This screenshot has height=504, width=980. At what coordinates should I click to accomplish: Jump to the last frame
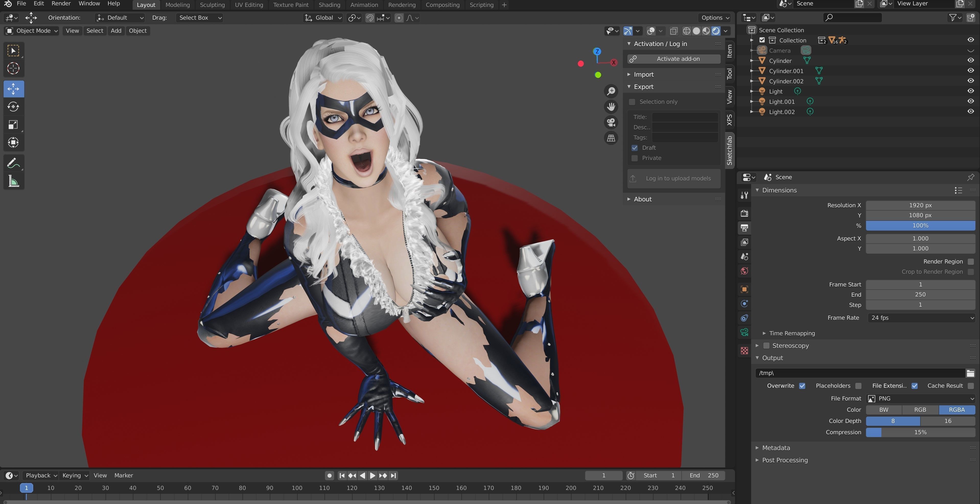pyautogui.click(x=393, y=475)
